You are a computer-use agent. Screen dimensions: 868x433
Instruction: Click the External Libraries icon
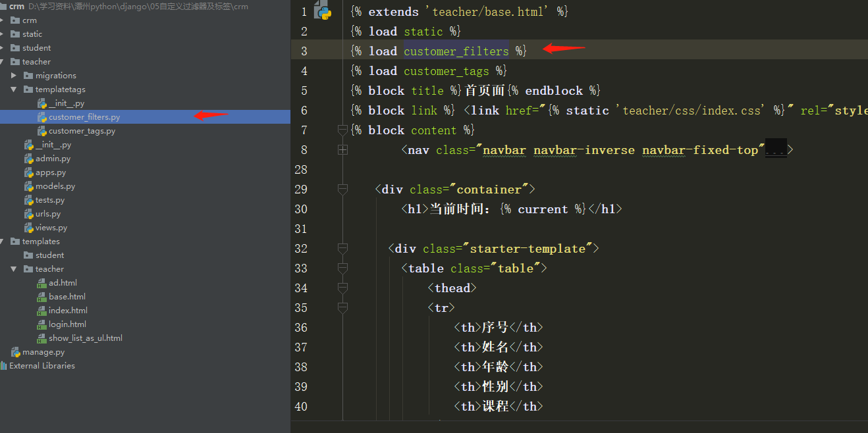coord(4,366)
